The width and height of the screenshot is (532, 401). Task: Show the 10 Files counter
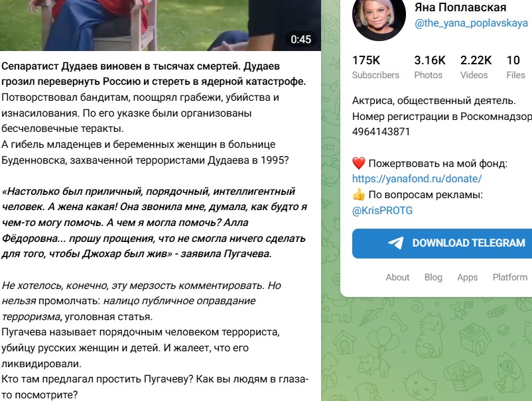point(515,67)
